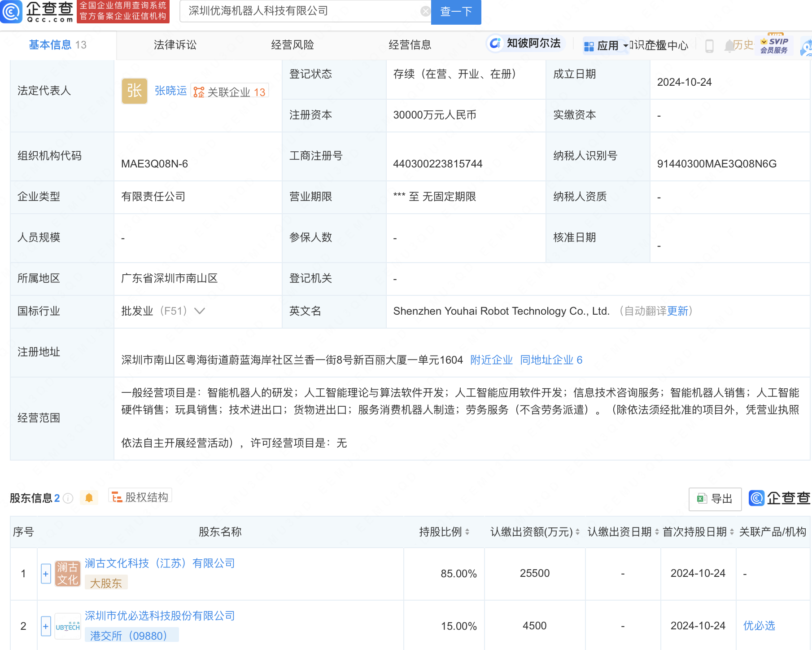Click the 企查查 QCC logo icon
The image size is (812, 650).
(13, 12)
